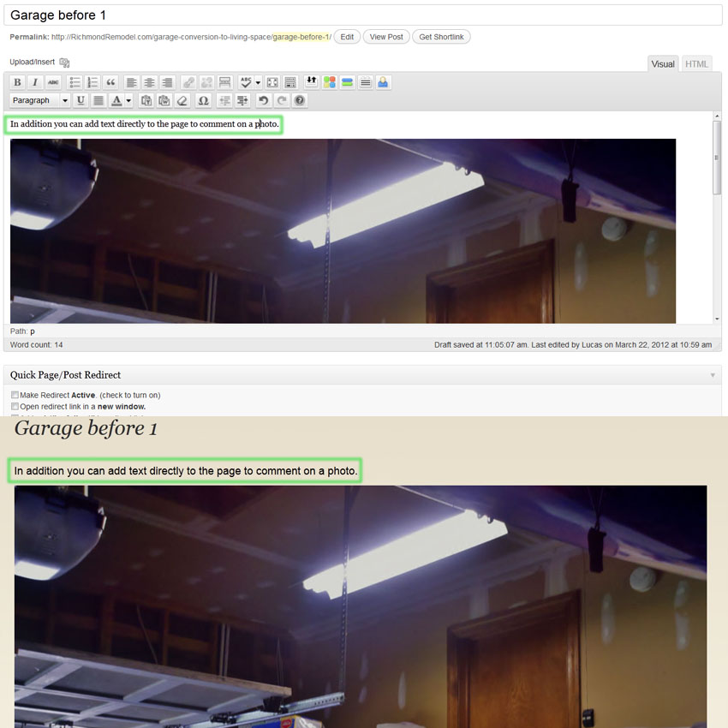Image resolution: width=728 pixels, height=728 pixels.
Task: Create an unordered list
Action: [x=75, y=81]
